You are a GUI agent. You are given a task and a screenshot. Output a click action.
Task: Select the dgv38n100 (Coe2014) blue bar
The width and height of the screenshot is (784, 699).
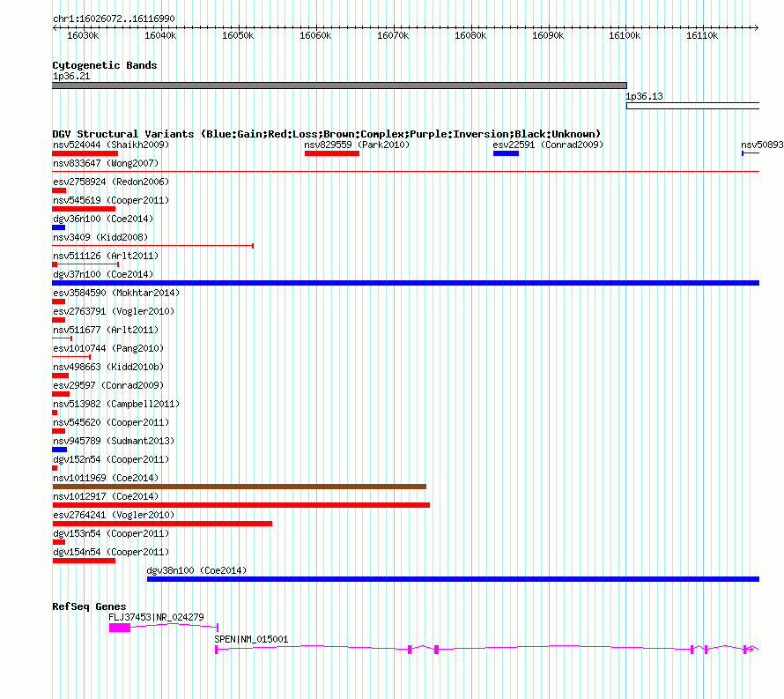click(453, 579)
